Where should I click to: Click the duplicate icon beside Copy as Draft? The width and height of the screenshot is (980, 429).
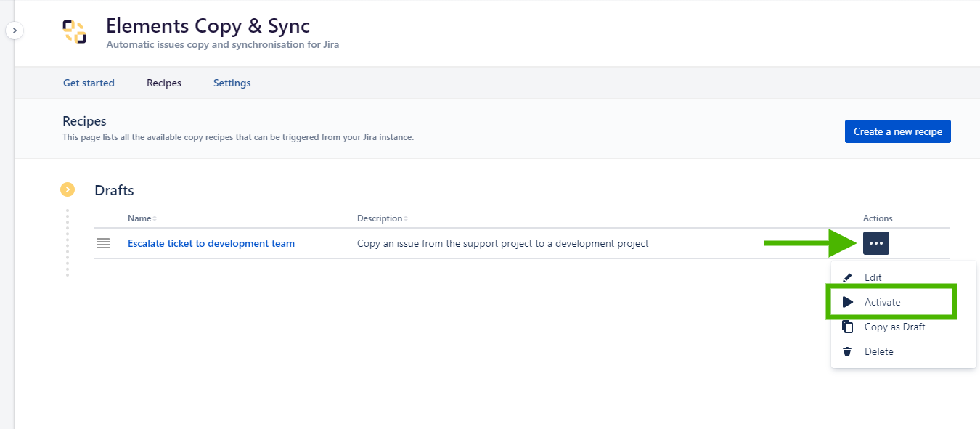pos(848,326)
